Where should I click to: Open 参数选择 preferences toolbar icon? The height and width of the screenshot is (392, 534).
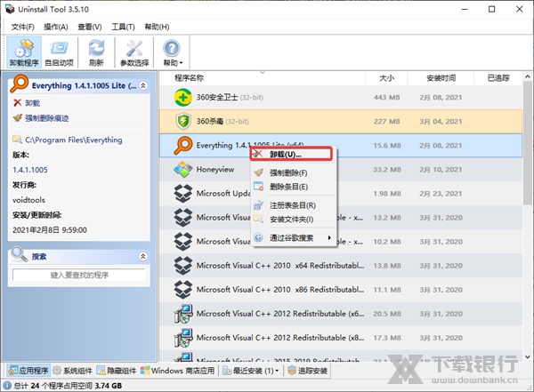coord(134,52)
